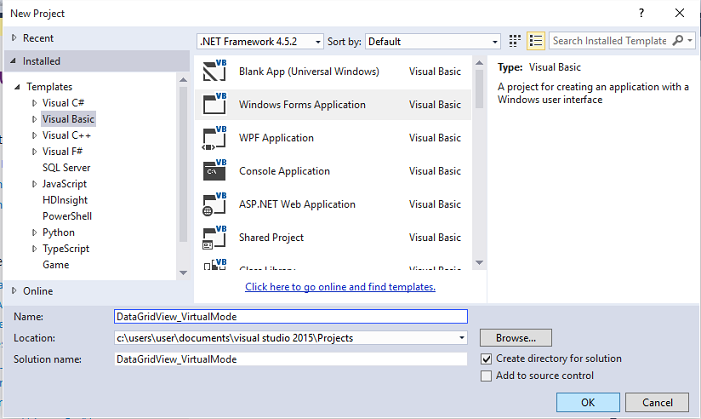Select the Console Application template icon
Viewport: 701px width, 419px height.
coord(215,170)
